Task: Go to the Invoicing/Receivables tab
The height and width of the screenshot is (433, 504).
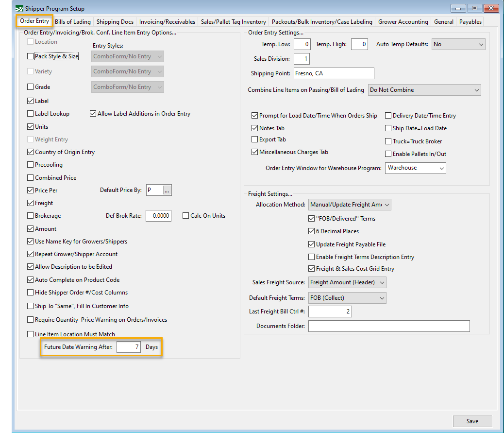Action: (x=167, y=22)
